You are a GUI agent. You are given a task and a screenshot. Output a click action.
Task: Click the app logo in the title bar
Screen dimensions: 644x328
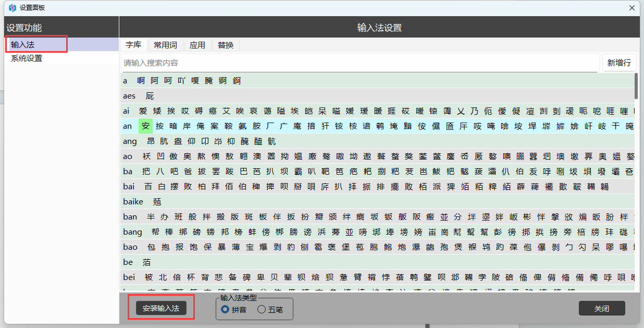click(13, 8)
